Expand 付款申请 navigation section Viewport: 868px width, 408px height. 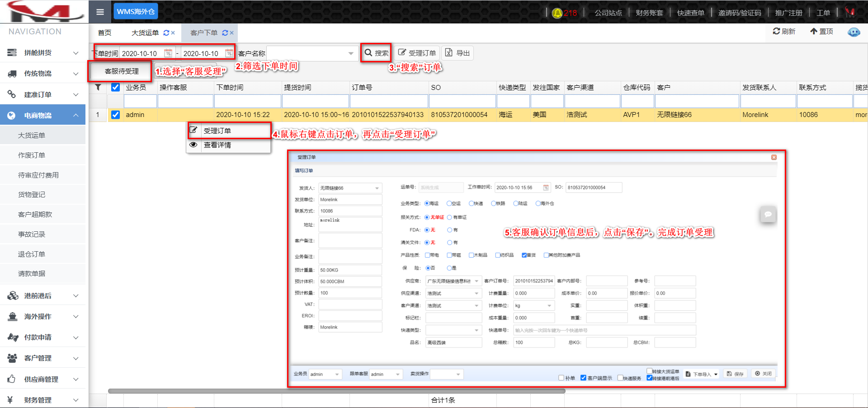pos(43,338)
